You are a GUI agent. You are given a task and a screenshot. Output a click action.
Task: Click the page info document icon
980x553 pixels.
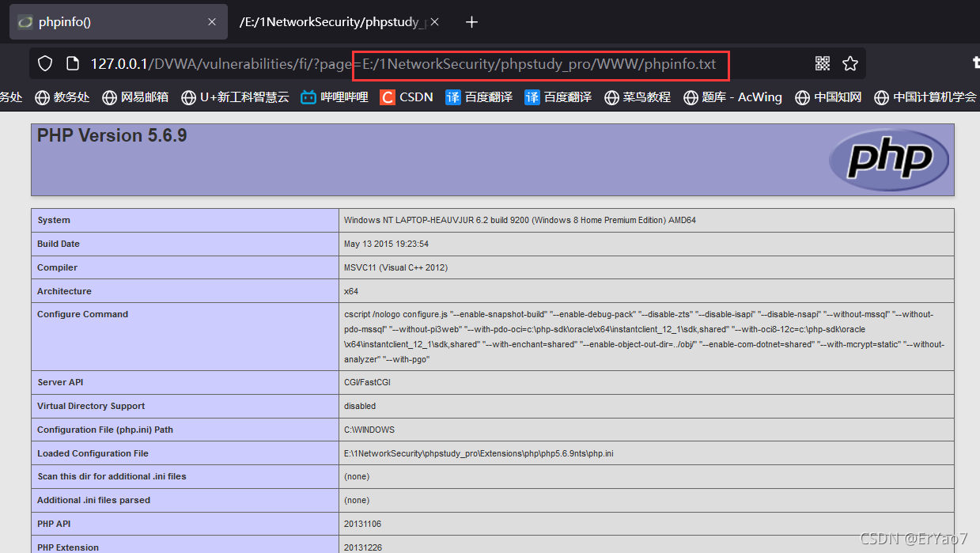[x=73, y=64]
